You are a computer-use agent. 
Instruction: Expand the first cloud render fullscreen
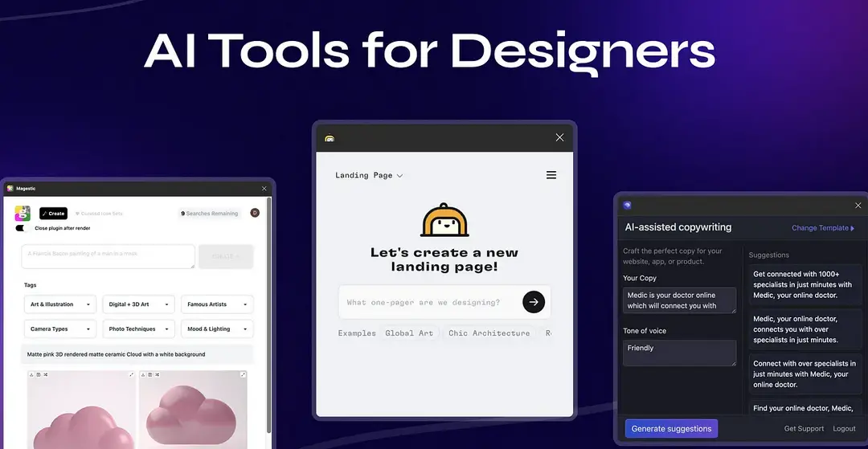click(131, 375)
